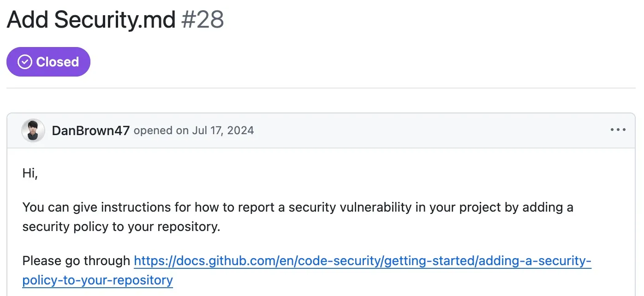
Task: Click the "Please go through" text
Action: tap(76, 261)
